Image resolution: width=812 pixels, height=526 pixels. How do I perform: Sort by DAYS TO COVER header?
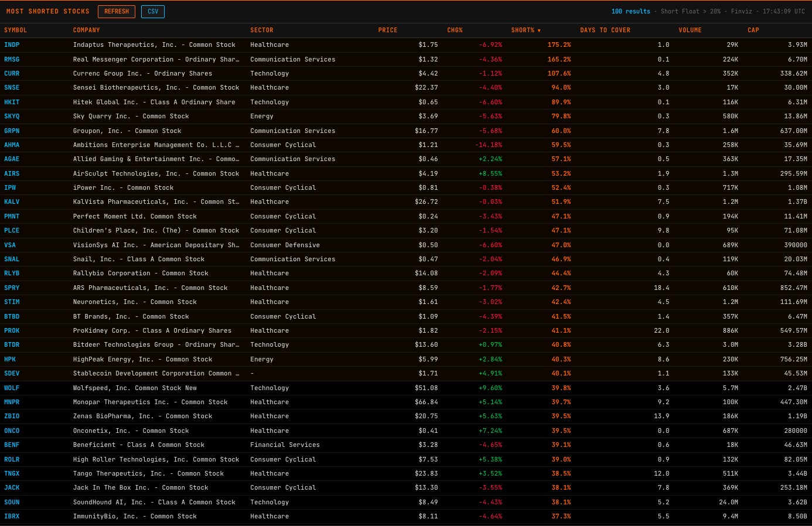click(x=605, y=30)
